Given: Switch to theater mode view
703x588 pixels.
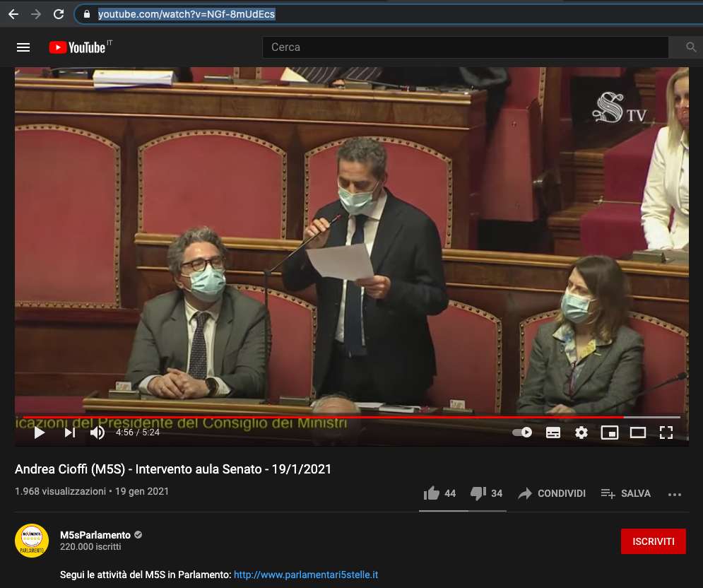Looking at the screenshot, I should coord(637,433).
